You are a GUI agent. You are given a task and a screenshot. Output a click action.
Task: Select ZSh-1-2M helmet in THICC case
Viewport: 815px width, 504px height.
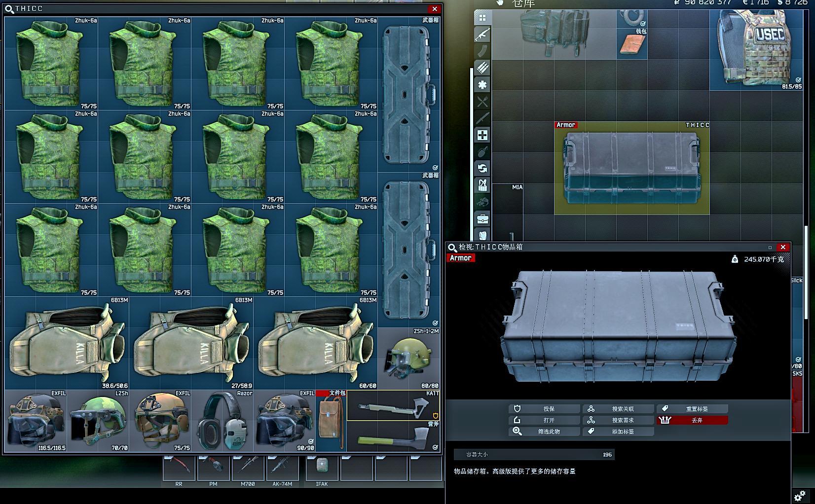pos(409,359)
